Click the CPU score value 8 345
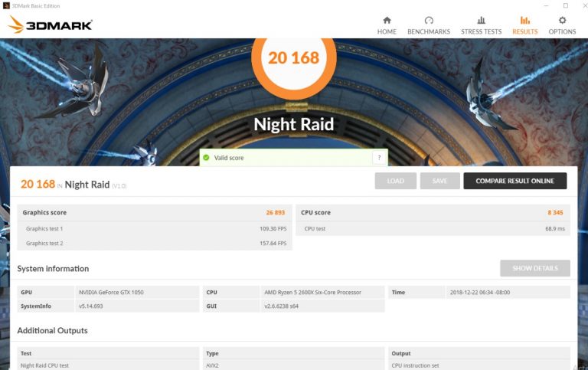588x370 pixels. (554, 212)
